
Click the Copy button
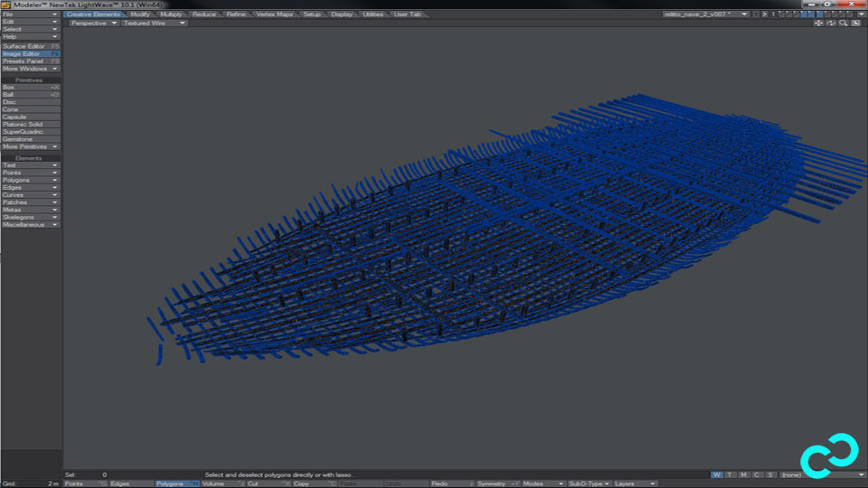click(315, 483)
